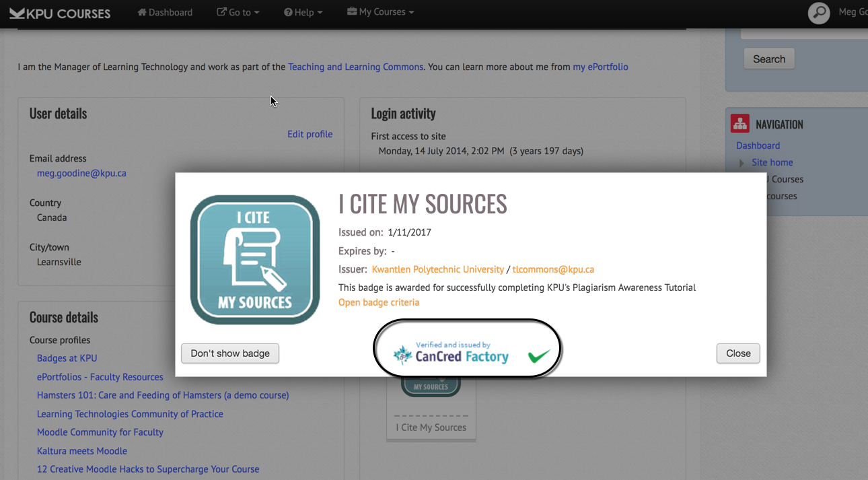
Task: Click the Help question mark icon
Action: tap(288, 12)
